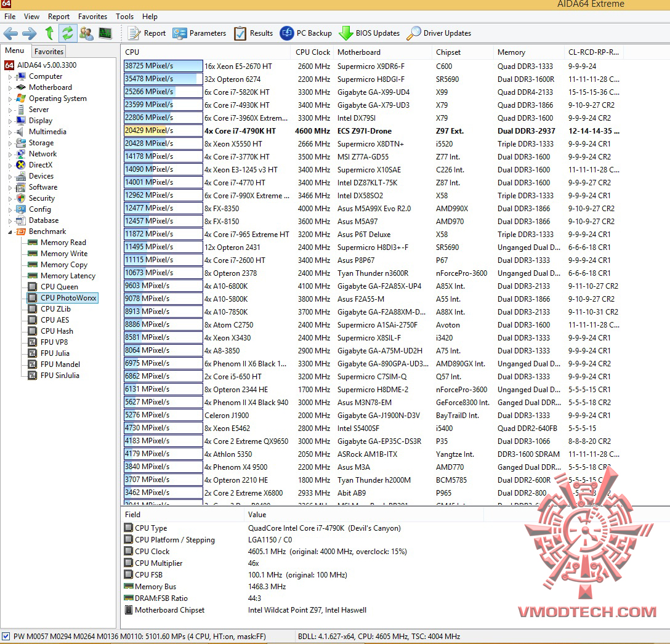Viewport: 670px width, 644px height.
Task: Click the green Up arrow icon
Action: point(49,33)
